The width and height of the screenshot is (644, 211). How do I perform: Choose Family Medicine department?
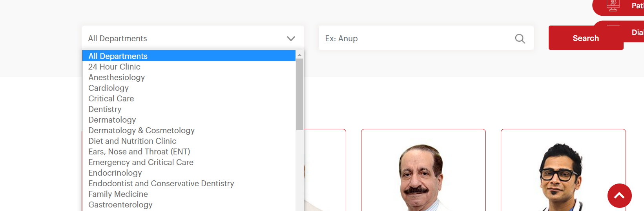[x=189, y=194]
